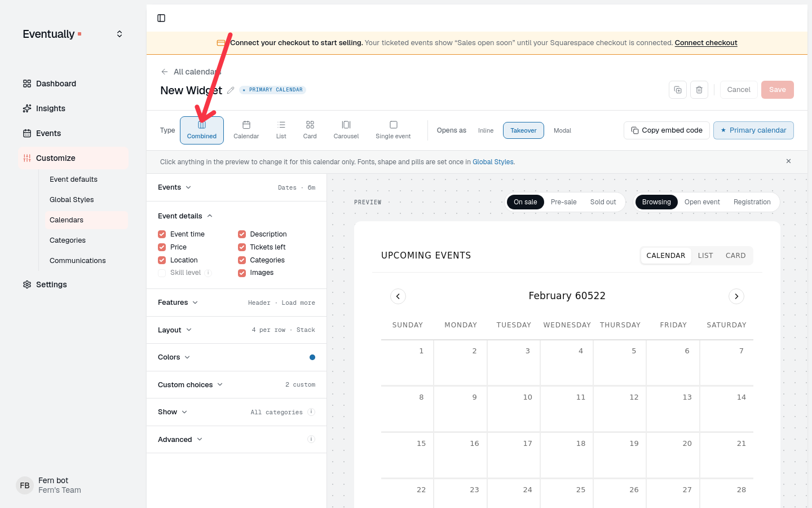The width and height of the screenshot is (812, 508).
Task: Set Opens as to Modal
Action: (x=562, y=130)
